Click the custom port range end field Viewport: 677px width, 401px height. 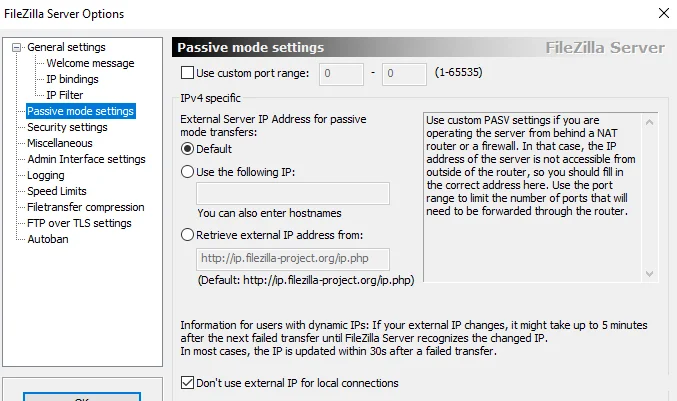click(x=404, y=73)
